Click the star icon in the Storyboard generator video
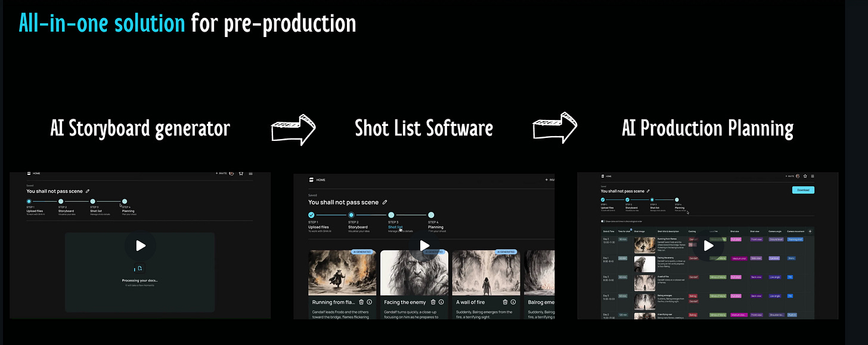The image size is (868, 345). click(x=241, y=174)
